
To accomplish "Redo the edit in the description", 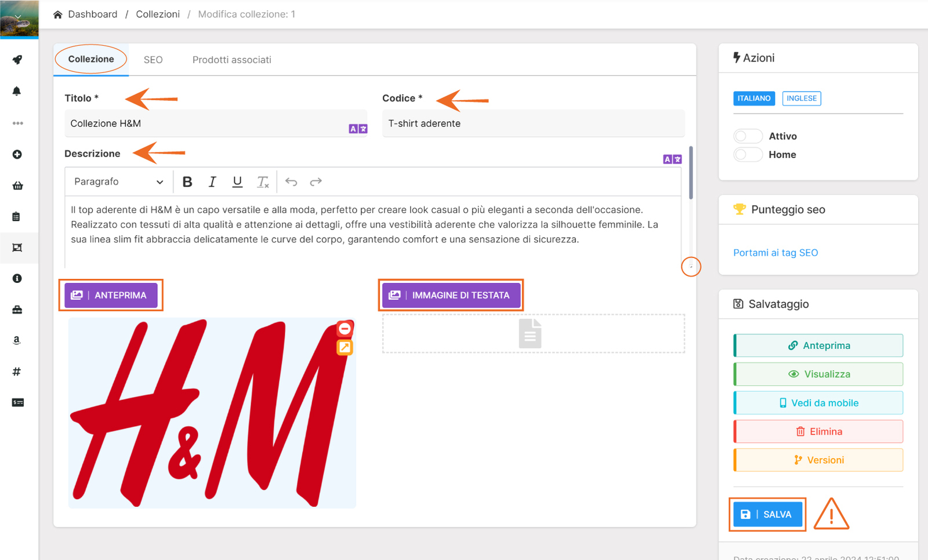I will [x=316, y=182].
